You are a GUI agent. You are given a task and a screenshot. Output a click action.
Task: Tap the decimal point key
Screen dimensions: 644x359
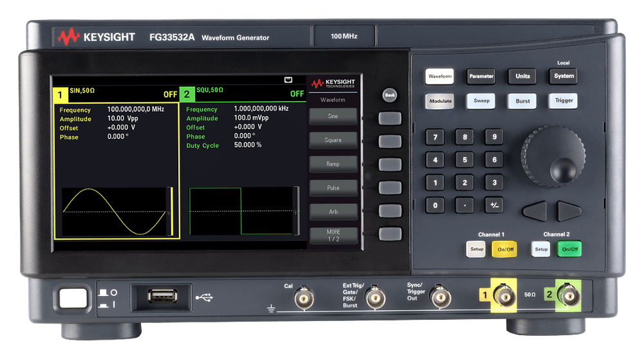[x=464, y=205]
